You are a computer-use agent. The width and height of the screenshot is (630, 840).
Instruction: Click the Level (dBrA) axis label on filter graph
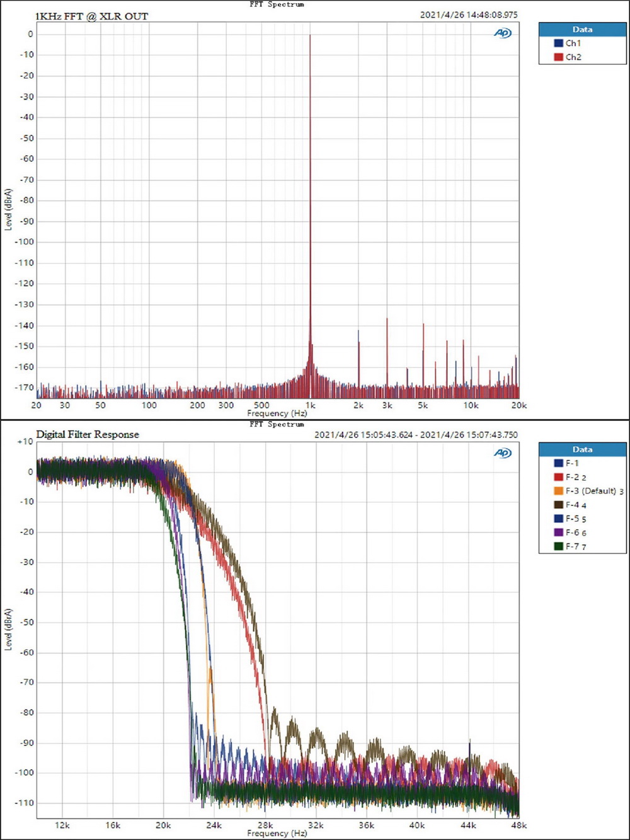coord(8,629)
